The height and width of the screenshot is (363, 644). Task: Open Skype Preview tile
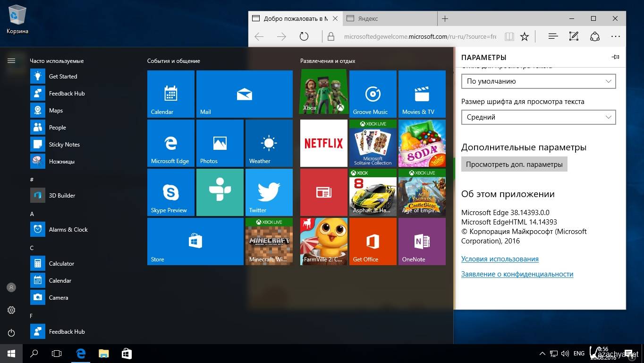pos(170,192)
